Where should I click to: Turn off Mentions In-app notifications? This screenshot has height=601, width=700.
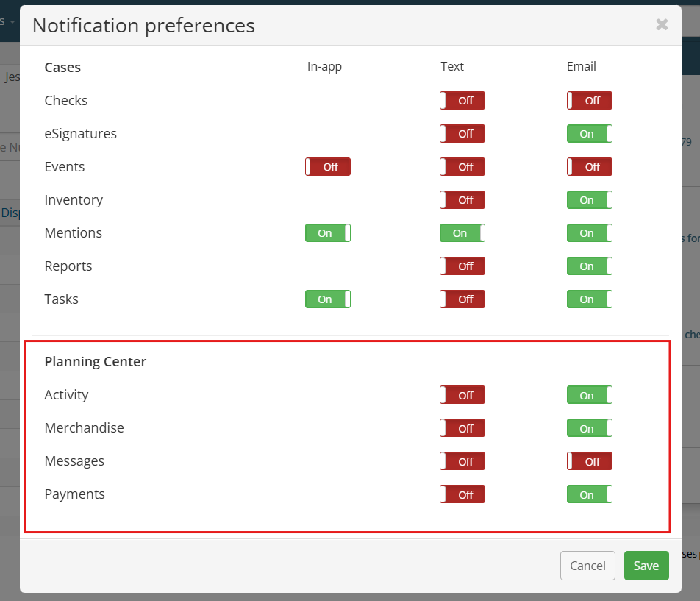[x=328, y=232]
